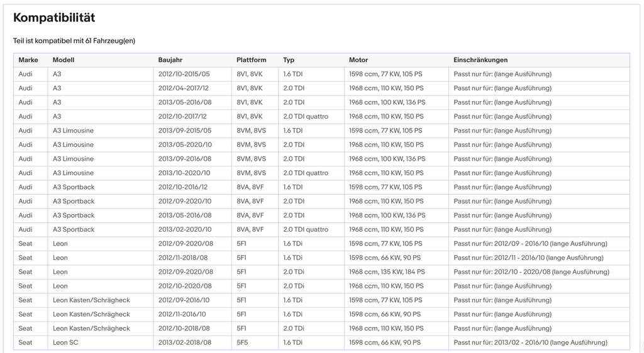
Task: Select the A3 row with Baujahr 2012/10-2015/05
Action: (321, 74)
